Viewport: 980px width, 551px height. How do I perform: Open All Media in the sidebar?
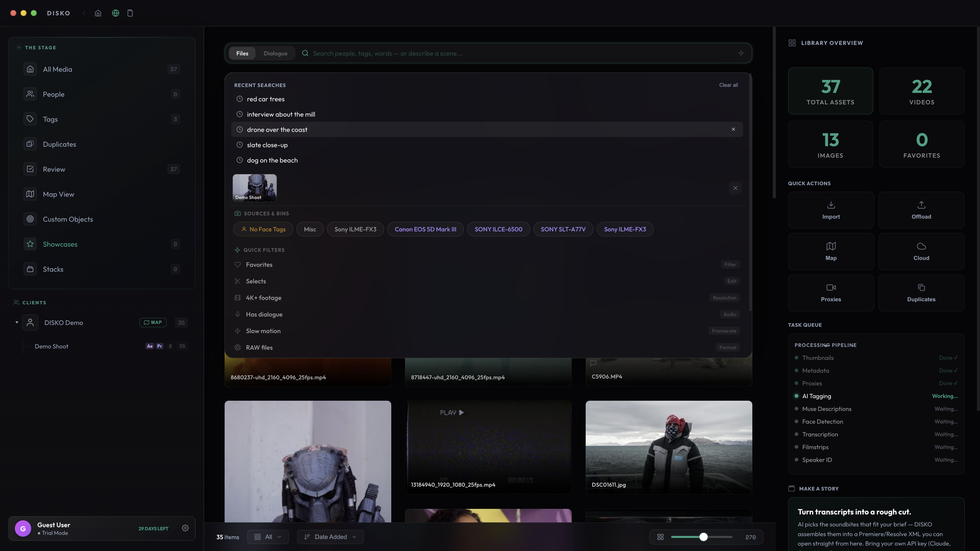[x=102, y=69]
